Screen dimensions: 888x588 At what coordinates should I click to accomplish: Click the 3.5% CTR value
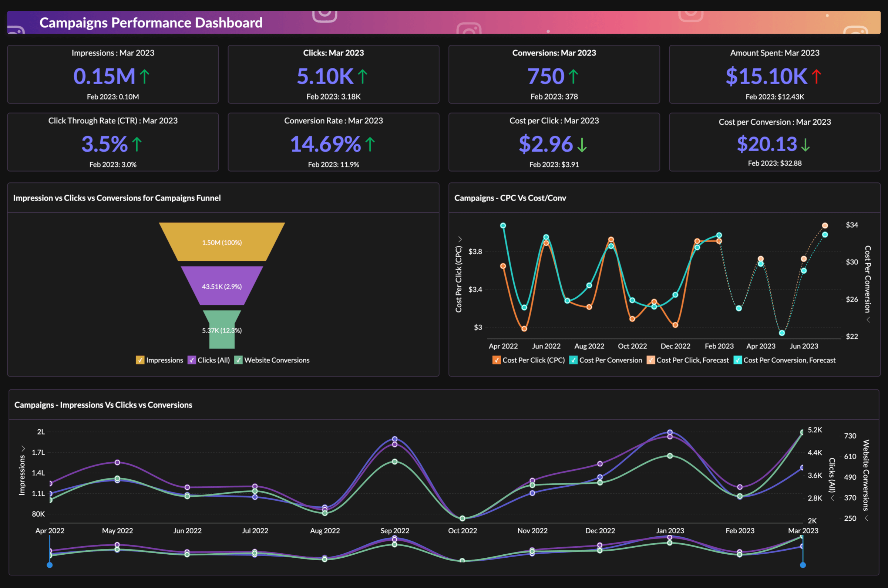tap(105, 144)
